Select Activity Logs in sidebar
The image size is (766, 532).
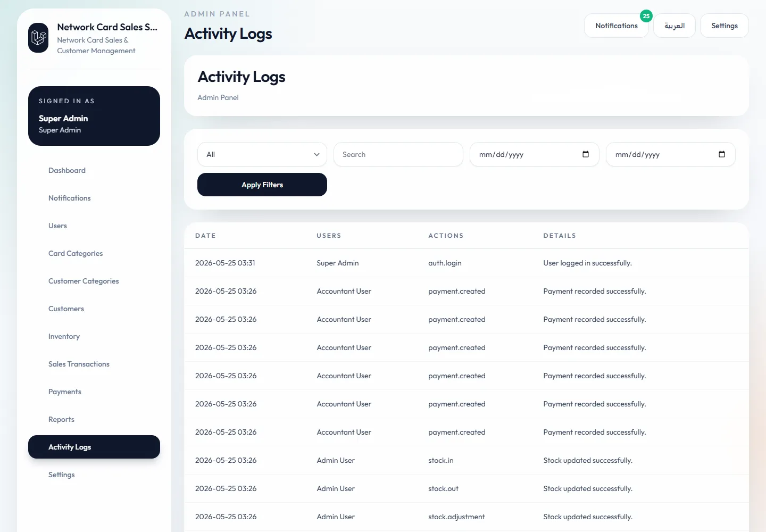pos(94,447)
